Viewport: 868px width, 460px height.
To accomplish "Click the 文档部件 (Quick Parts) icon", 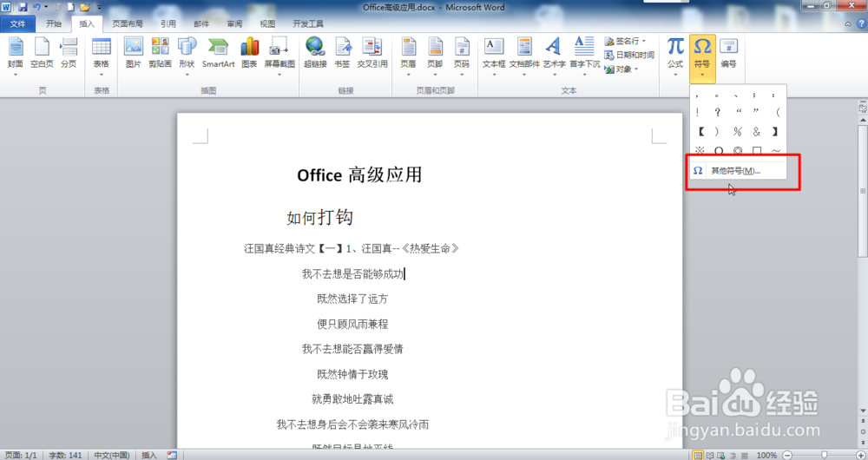I will [524, 57].
